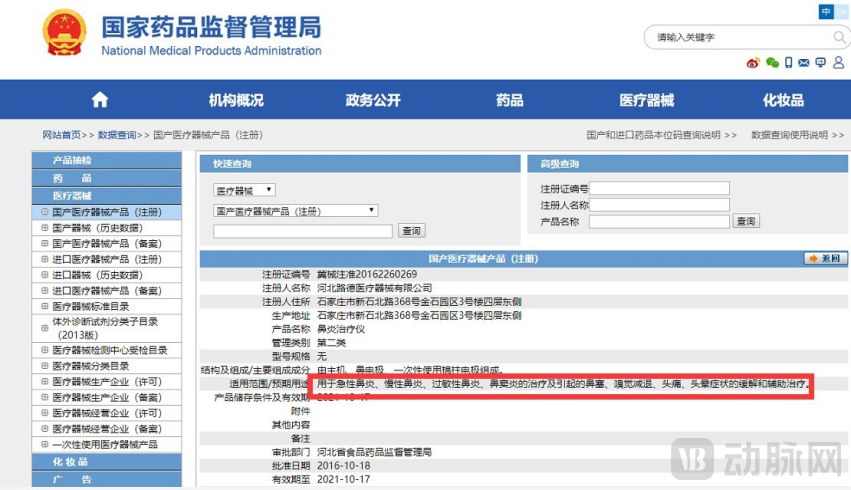This screenshot has width=851, height=490.
Task: Click 查询 button in advanced search panel
Action: tap(745, 221)
